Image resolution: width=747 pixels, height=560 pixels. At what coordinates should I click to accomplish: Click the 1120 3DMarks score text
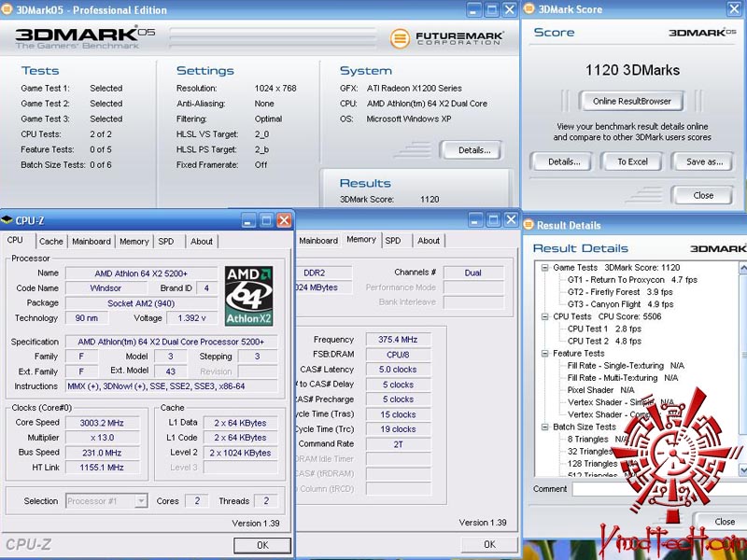(632, 71)
